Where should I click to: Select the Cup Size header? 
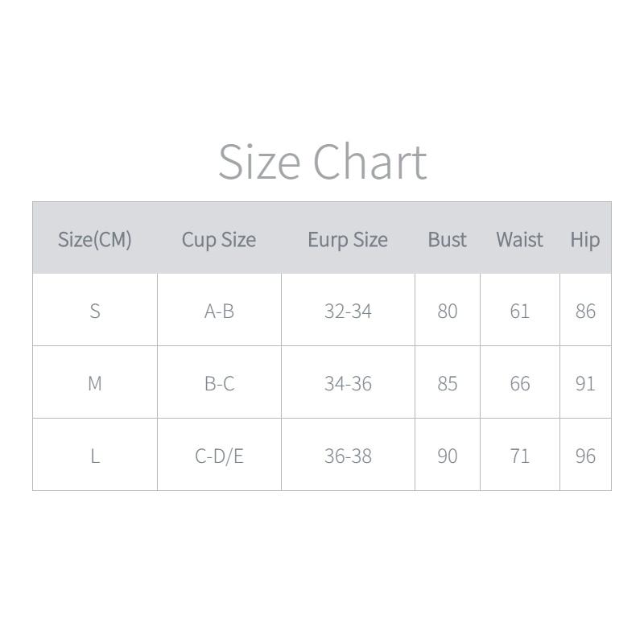tap(218, 239)
